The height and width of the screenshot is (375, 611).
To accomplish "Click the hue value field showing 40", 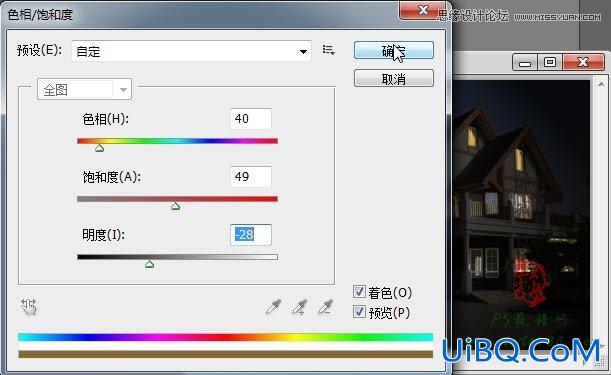I will (251, 119).
